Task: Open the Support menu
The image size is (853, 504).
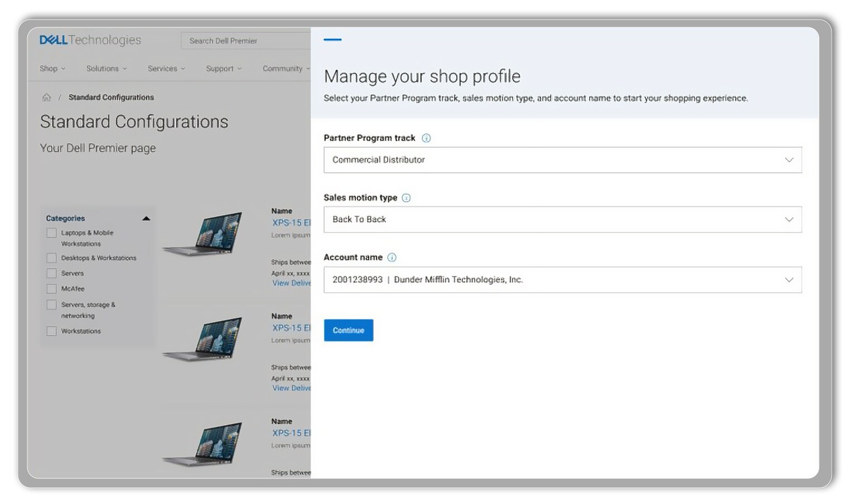Action: click(223, 69)
